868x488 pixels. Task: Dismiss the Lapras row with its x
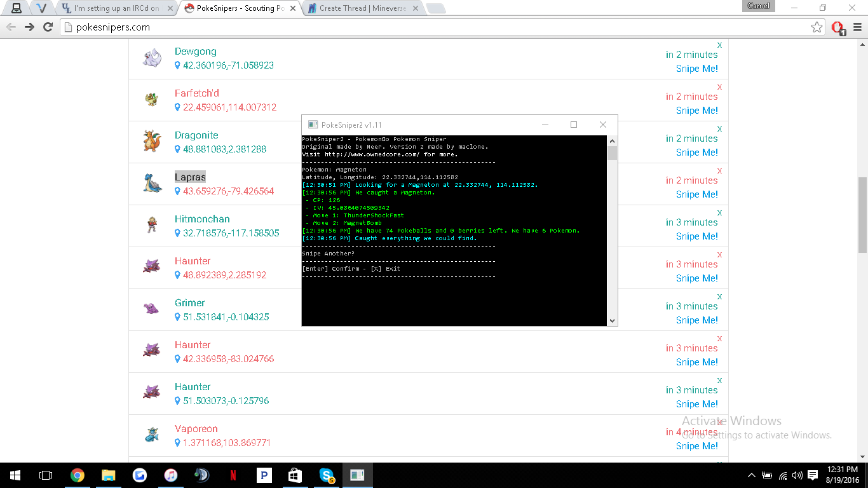point(719,171)
